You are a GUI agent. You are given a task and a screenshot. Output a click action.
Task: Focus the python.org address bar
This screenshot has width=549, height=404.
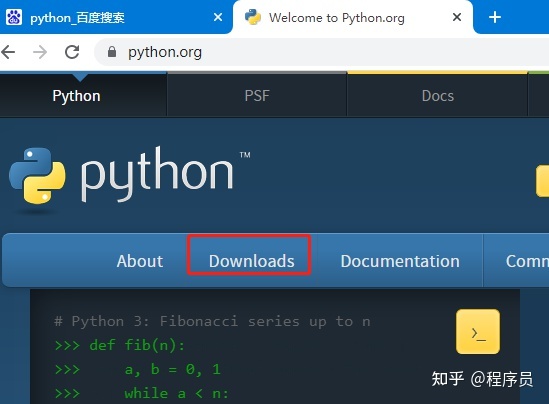pyautogui.click(x=321, y=52)
